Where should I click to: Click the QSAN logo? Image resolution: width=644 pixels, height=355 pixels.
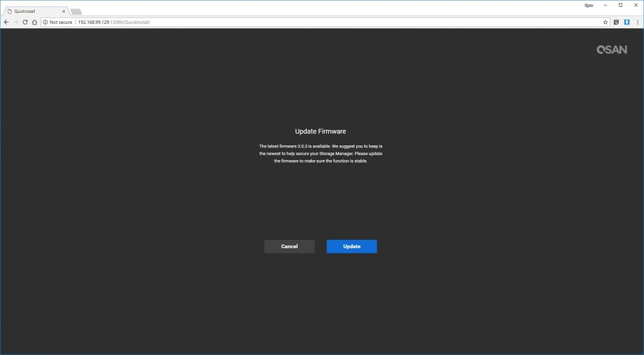[612, 50]
